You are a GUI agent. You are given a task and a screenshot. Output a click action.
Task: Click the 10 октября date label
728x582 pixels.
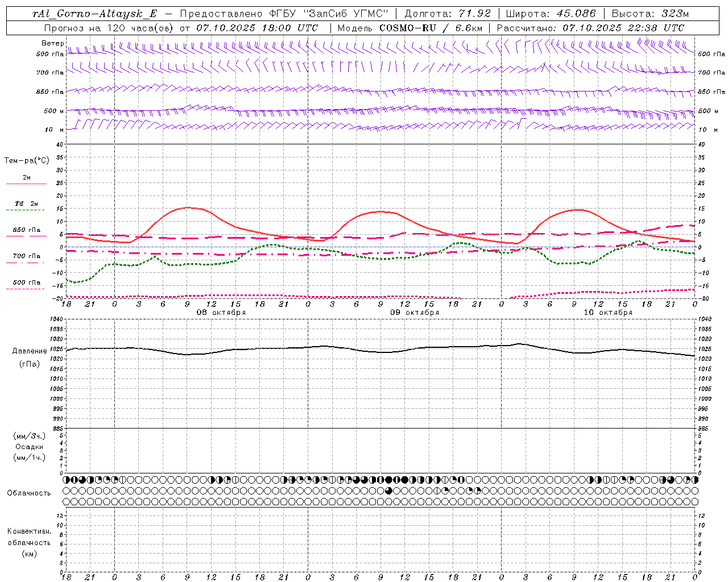(x=608, y=313)
